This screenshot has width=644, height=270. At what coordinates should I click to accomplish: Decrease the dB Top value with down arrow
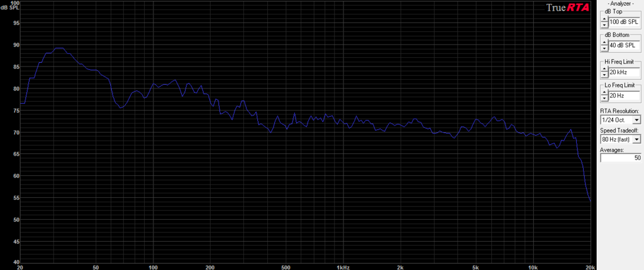[604, 24]
